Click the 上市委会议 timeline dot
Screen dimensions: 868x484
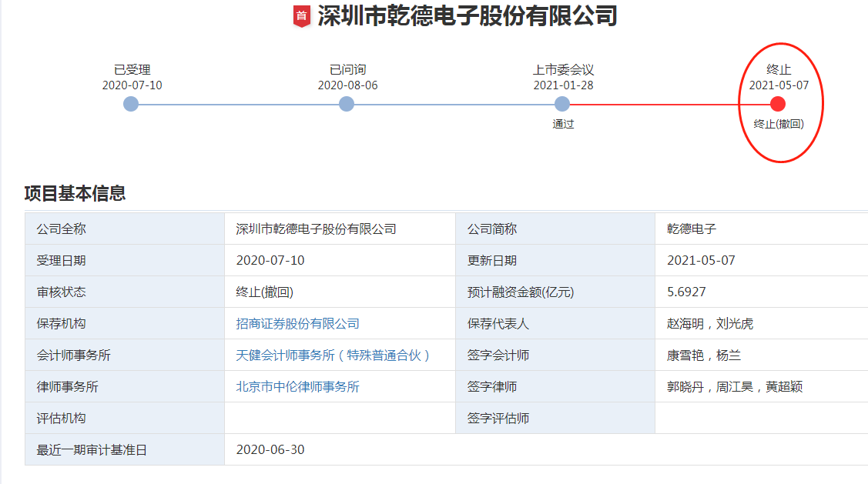pyautogui.click(x=562, y=104)
